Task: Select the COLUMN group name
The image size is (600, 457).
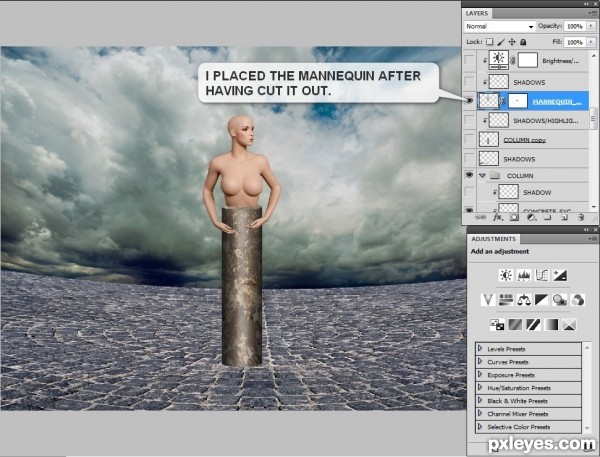Action: pyautogui.click(x=520, y=176)
